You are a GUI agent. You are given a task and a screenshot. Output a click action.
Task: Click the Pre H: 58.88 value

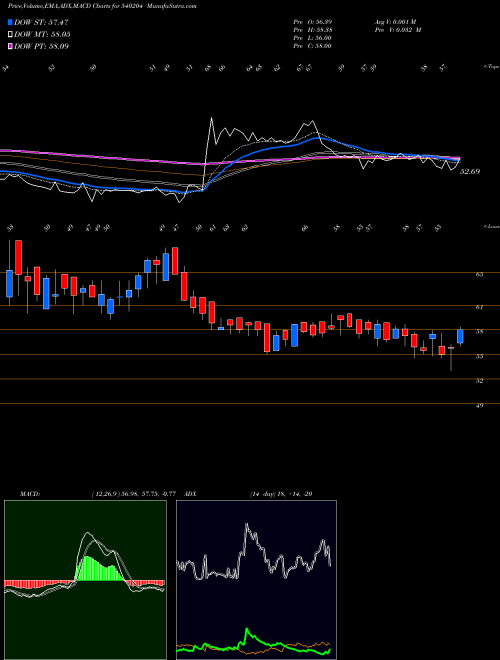(312, 30)
